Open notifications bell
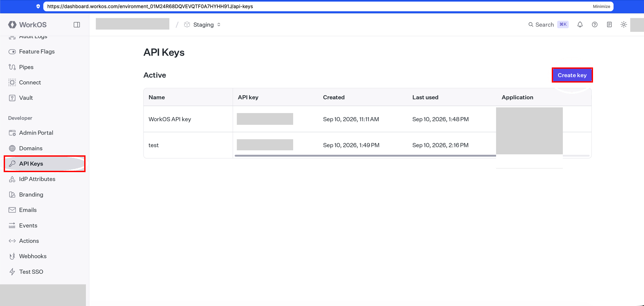The image size is (644, 306). pyautogui.click(x=580, y=24)
